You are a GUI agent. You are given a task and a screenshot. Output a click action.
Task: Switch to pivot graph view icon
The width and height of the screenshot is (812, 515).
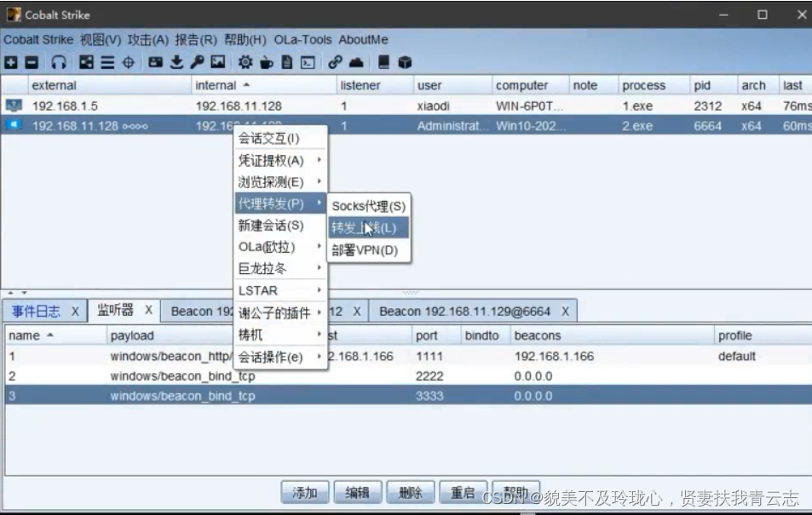(x=86, y=63)
